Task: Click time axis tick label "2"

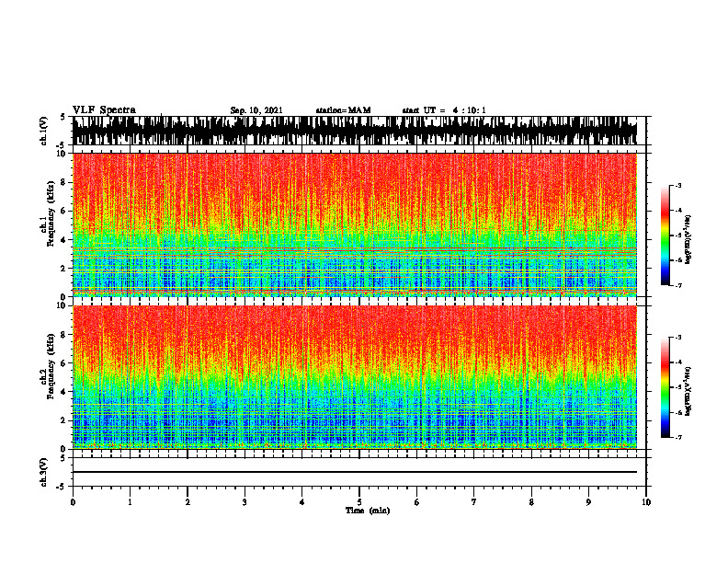Action: (x=188, y=502)
